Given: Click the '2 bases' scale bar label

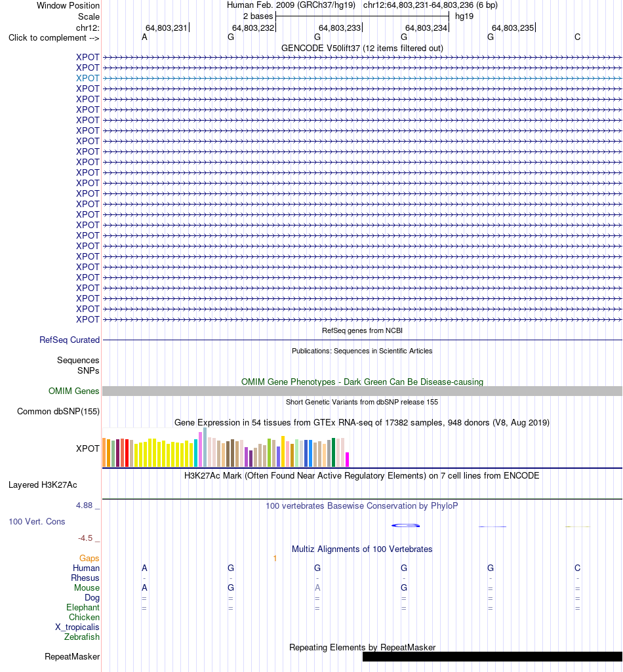Looking at the screenshot, I should [x=258, y=16].
